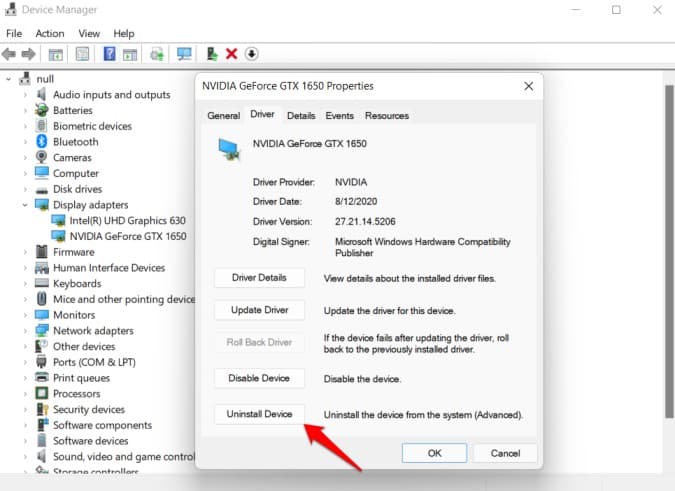Click the Batteries icon in the tree
The height and width of the screenshot is (491, 675).
(42, 110)
